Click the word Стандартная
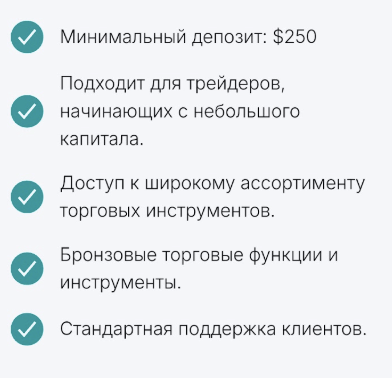Image resolution: width=392 pixels, height=378 pixels. tap(117, 330)
